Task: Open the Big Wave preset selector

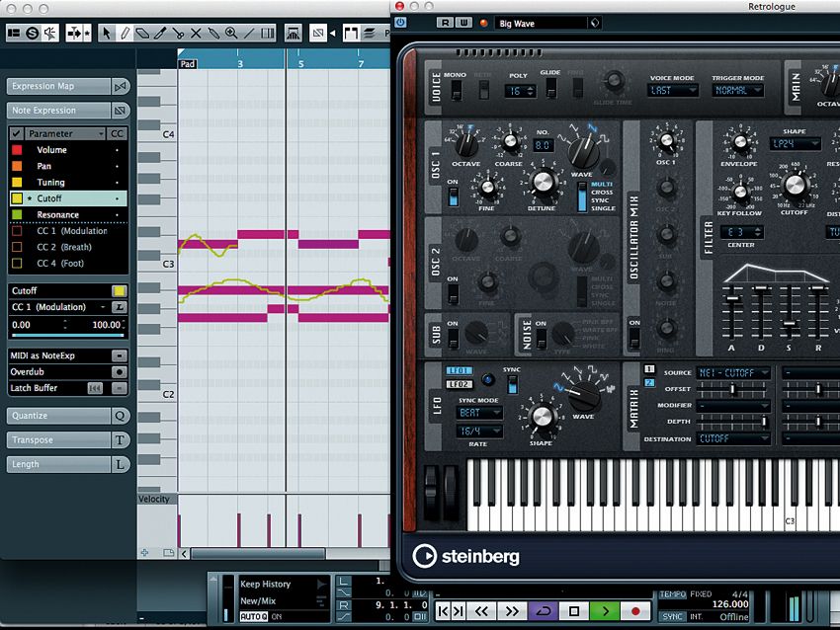Action: point(546,22)
